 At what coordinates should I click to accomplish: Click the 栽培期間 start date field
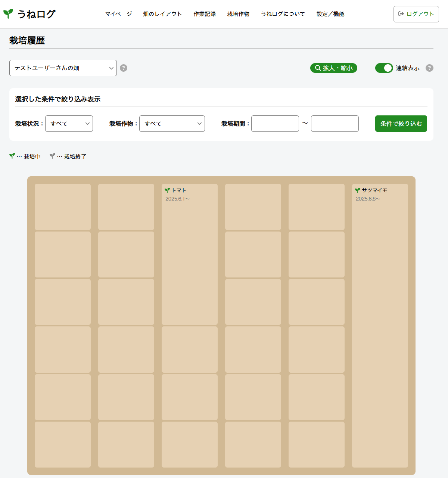pos(275,124)
